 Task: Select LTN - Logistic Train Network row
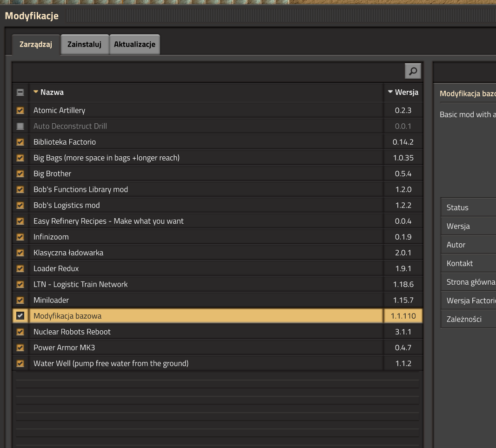click(x=80, y=284)
